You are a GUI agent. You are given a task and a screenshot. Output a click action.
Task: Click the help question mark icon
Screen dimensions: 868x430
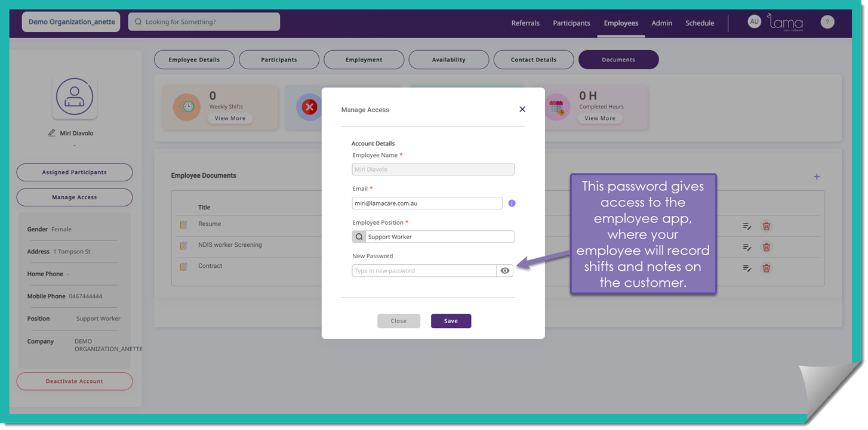[827, 22]
